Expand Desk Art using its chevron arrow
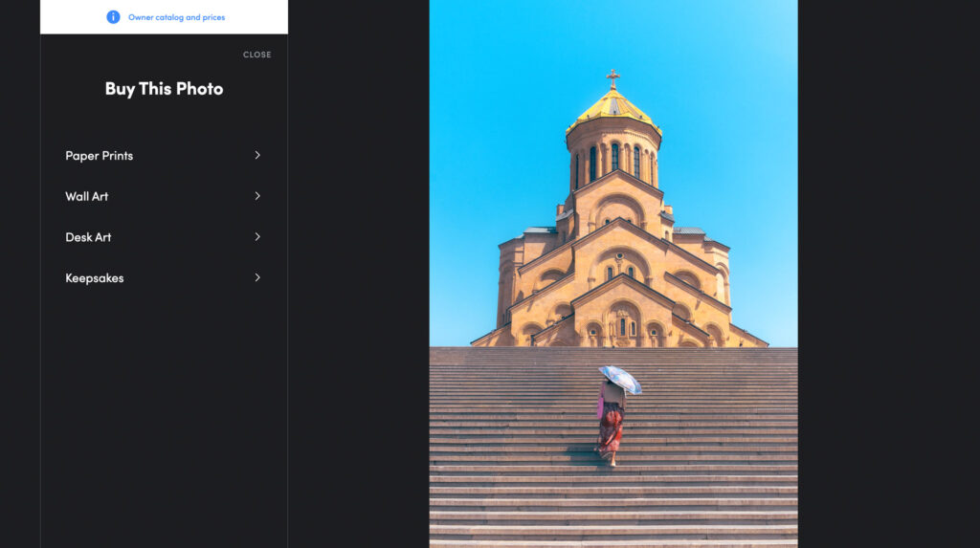This screenshot has height=548, width=980. (x=257, y=237)
